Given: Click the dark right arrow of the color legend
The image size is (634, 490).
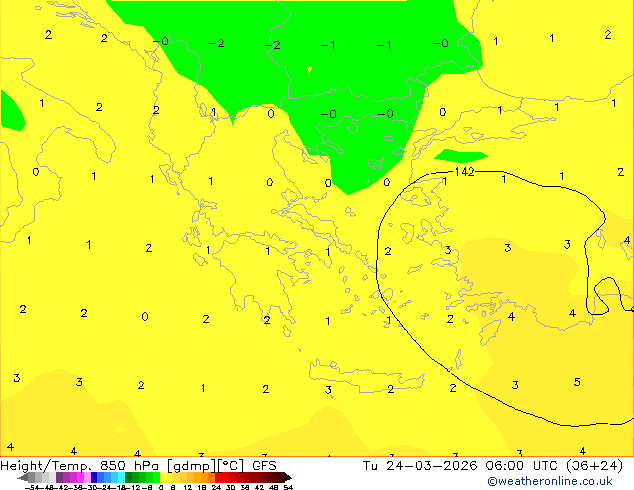Looking at the screenshot, I should (x=288, y=477).
